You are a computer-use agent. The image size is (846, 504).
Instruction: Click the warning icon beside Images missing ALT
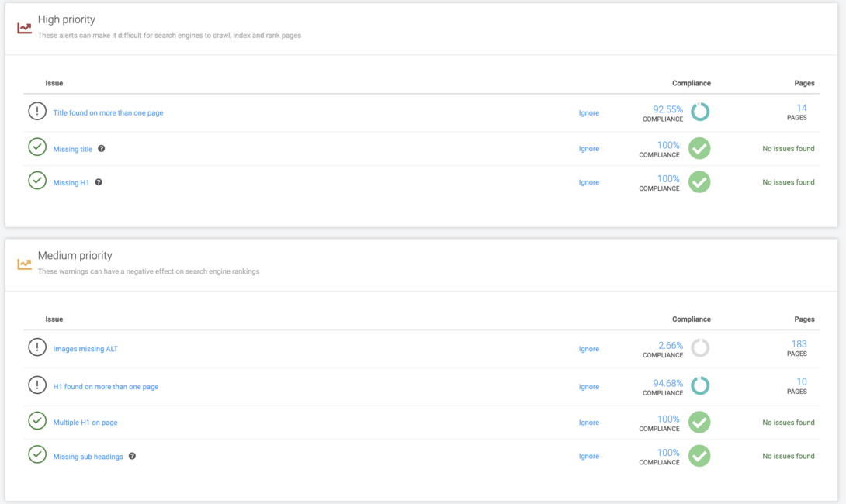36,347
